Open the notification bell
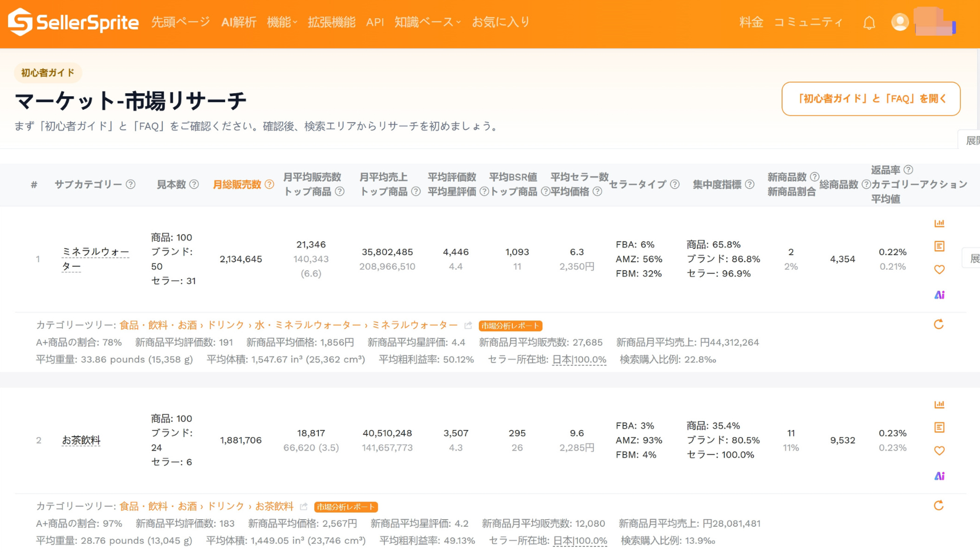This screenshot has height=552, width=980. (869, 23)
